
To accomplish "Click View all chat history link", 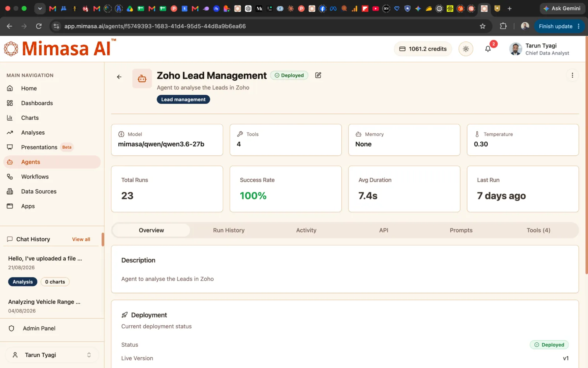I will 81,239.
